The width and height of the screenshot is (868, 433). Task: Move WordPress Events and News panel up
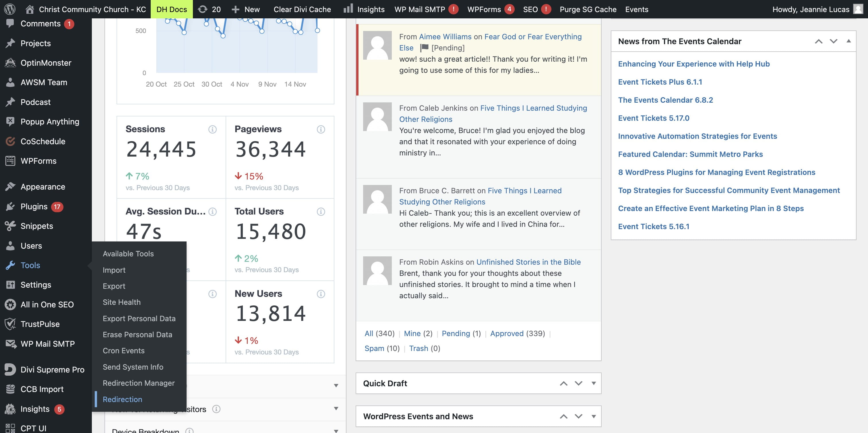[x=563, y=416]
